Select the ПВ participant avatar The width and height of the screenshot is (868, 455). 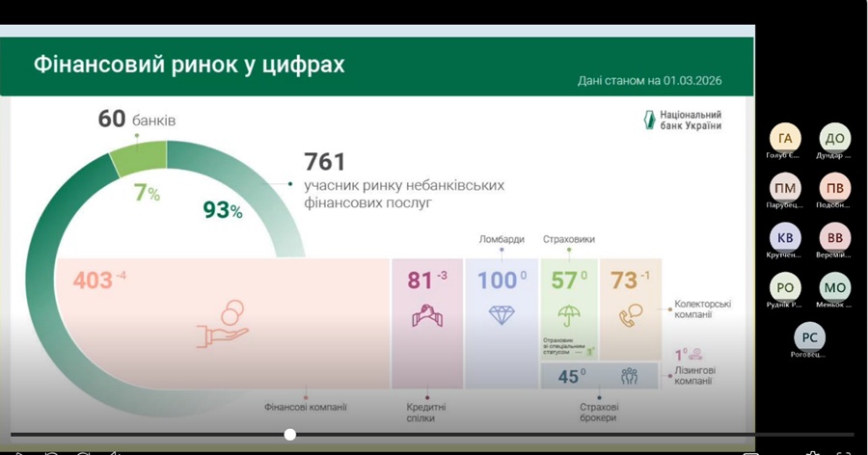(834, 187)
